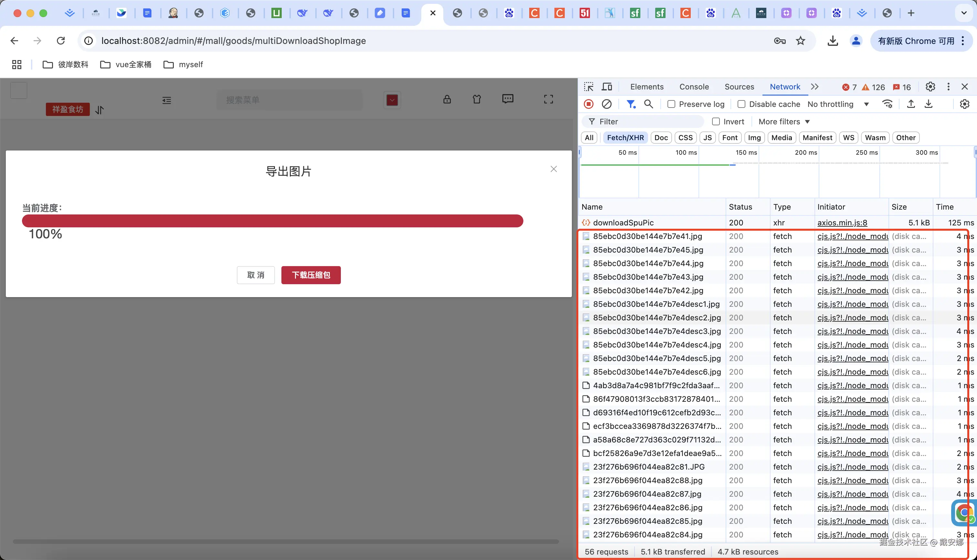Toggle the device toolbar icon
Viewport: 977px width, 560px height.
pyautogui.click(x=606, y=87)
